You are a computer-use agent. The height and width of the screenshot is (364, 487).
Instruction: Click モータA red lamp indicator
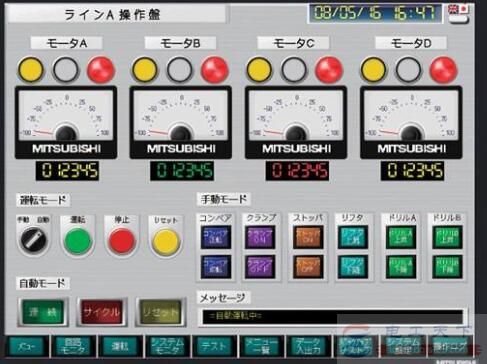pos(101,70)
